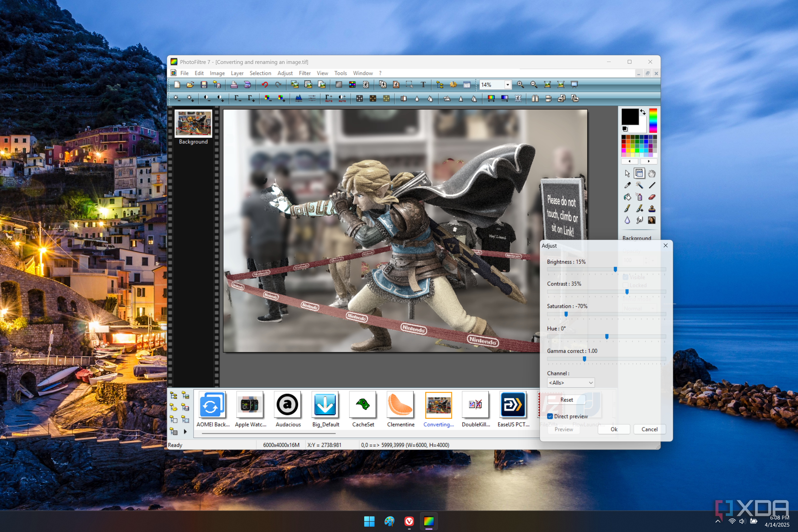Click the Hue slider handle
Screen dimensions: 798x532
[x=607, y=337]
